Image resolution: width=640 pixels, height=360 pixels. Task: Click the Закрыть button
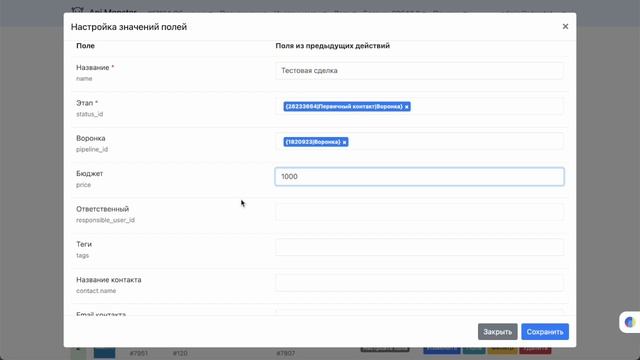click(498, 332)
